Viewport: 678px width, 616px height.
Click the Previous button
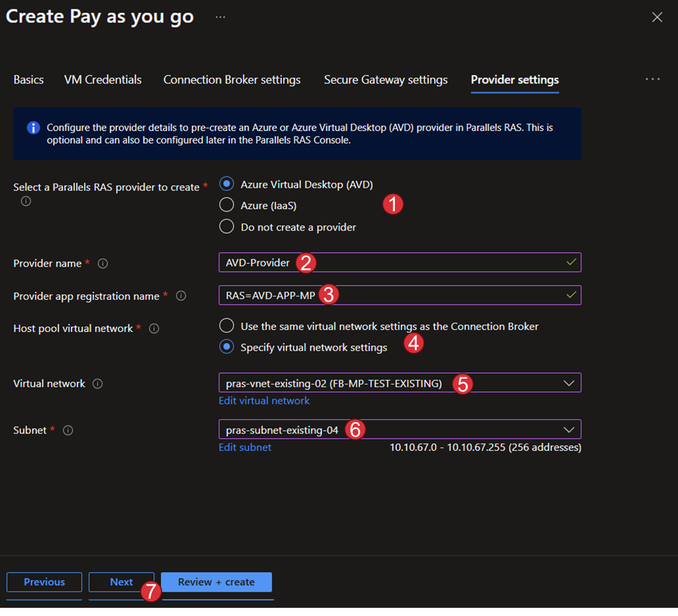(x=44, y=582)
